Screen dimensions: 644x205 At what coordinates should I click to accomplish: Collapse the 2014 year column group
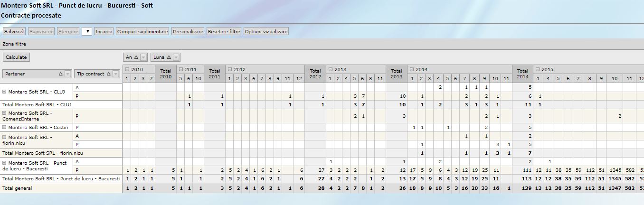coord(411,69)
